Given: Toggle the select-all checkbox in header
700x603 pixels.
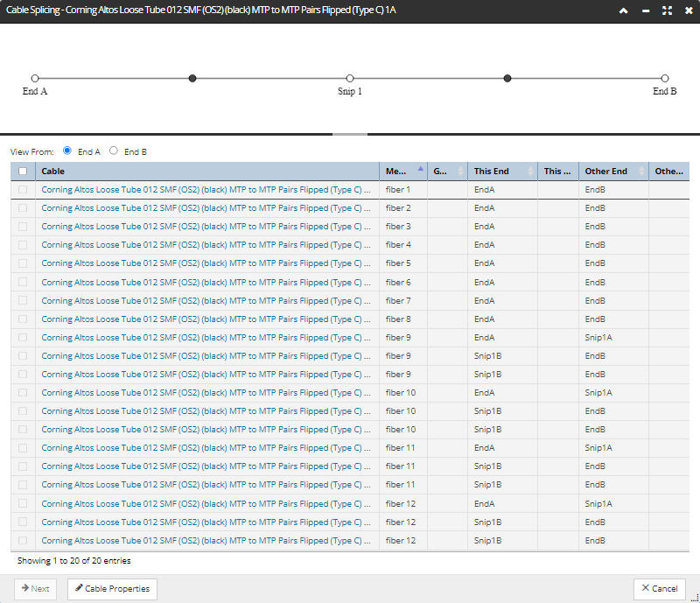Looking at the screenshot, I should (23, 171).
